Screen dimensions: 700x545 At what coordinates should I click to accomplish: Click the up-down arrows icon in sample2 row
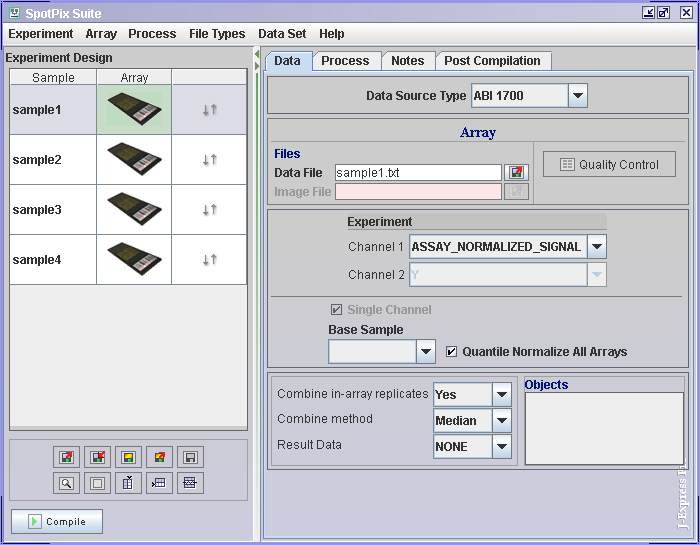209,159
